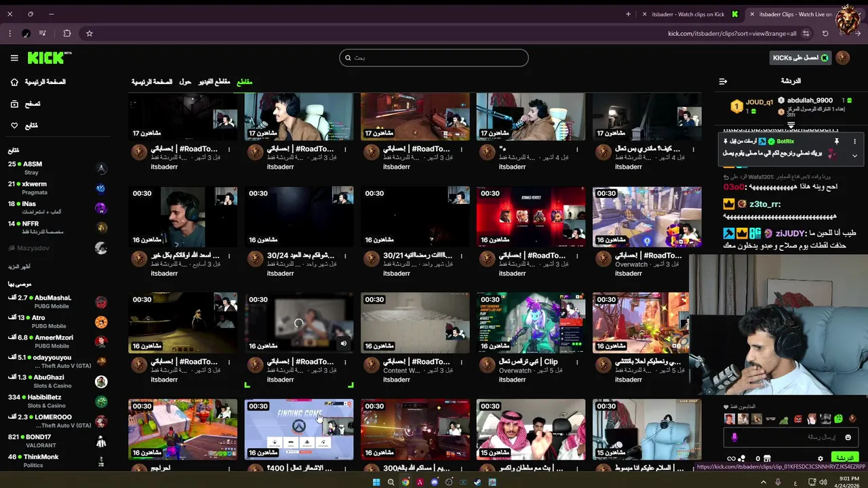Open recommended channel AbuMashaL

pyautogui.click(x=58, y=302)
